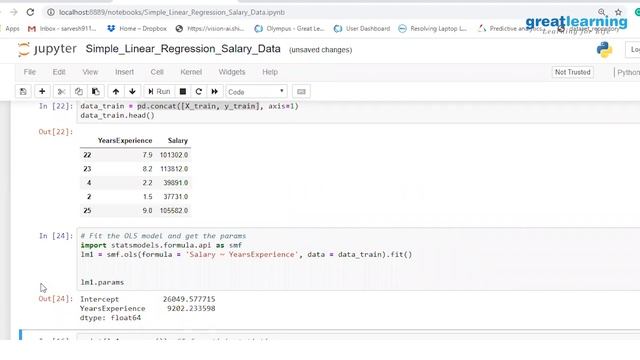Rename notebook title Simple_Linear_Regression_Salary_Data
Image resolution: width=640 pixels, height=360 pixels.
(183, 49)
